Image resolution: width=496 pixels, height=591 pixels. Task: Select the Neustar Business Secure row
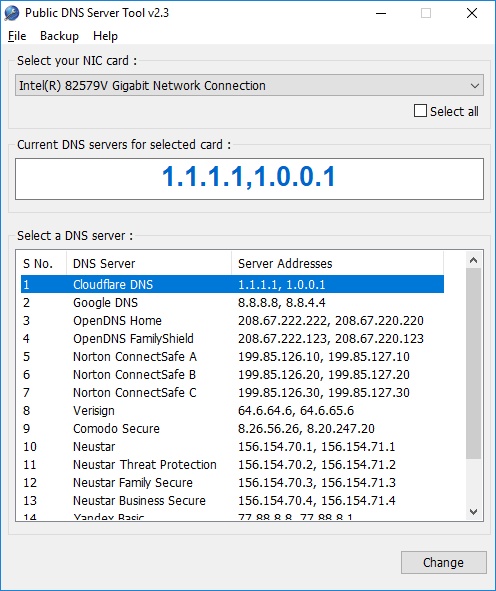pyautogui.click(x=232, y=501)
